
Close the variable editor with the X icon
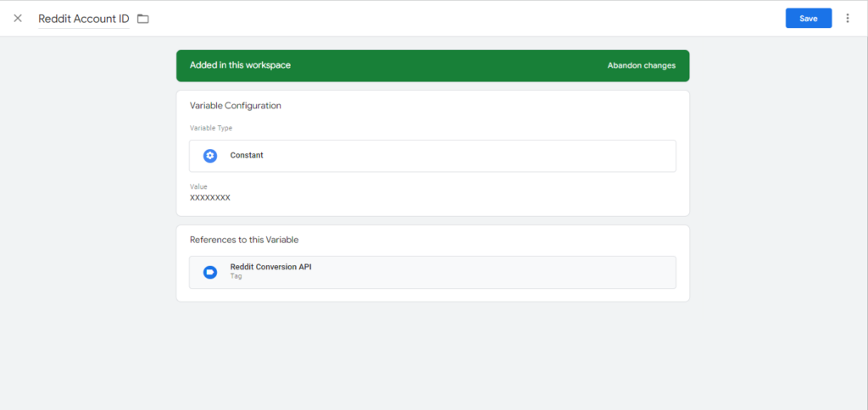(18, 19)
